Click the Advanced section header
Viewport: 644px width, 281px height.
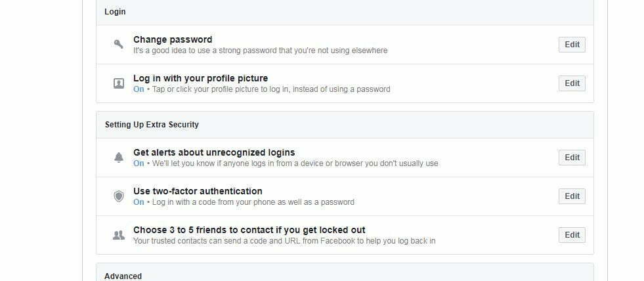coord(123,276)
